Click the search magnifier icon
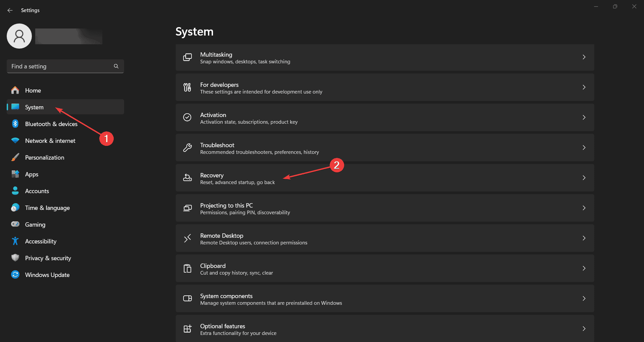Viewport: 644px width, 342px height. 116,66
